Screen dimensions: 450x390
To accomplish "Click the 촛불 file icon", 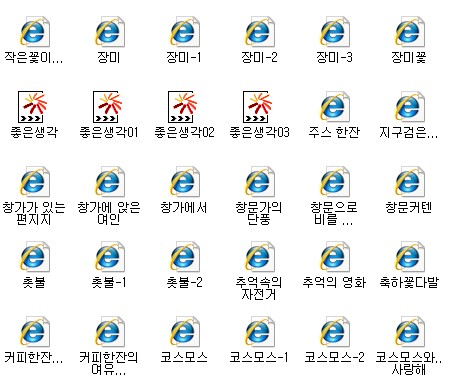I will pos(34,257).
